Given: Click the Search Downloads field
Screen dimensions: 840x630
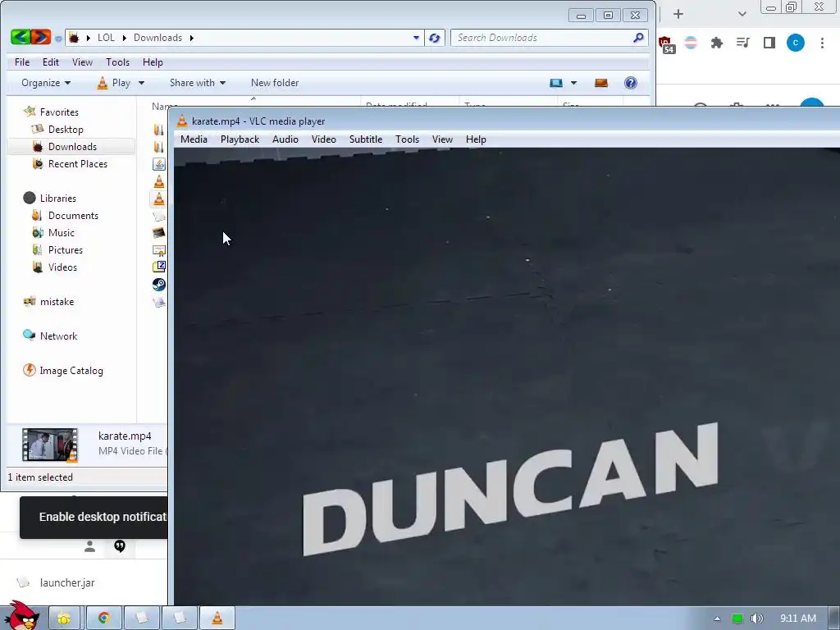Looking at the screenshot, I should pyautogui.click(x=549, y=38).
